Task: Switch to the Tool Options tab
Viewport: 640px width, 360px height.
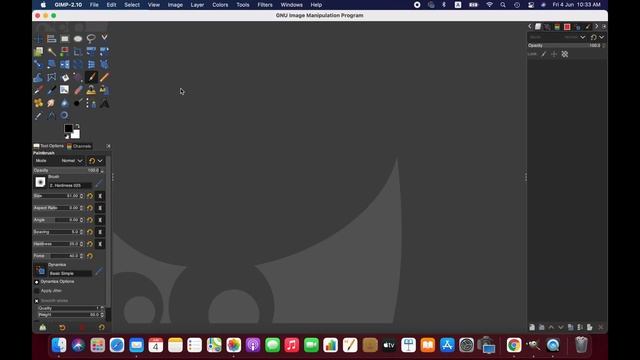Action: (x=49, y=146)
